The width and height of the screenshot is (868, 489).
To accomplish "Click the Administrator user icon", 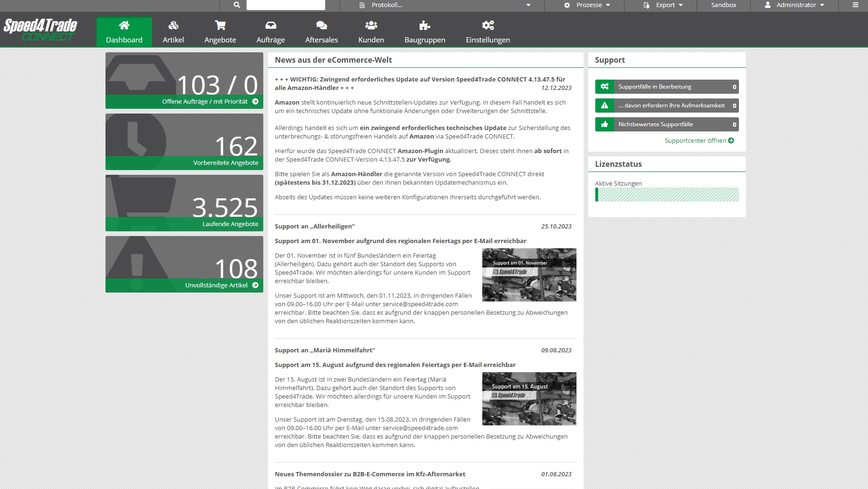I will [x=768, y=5].
